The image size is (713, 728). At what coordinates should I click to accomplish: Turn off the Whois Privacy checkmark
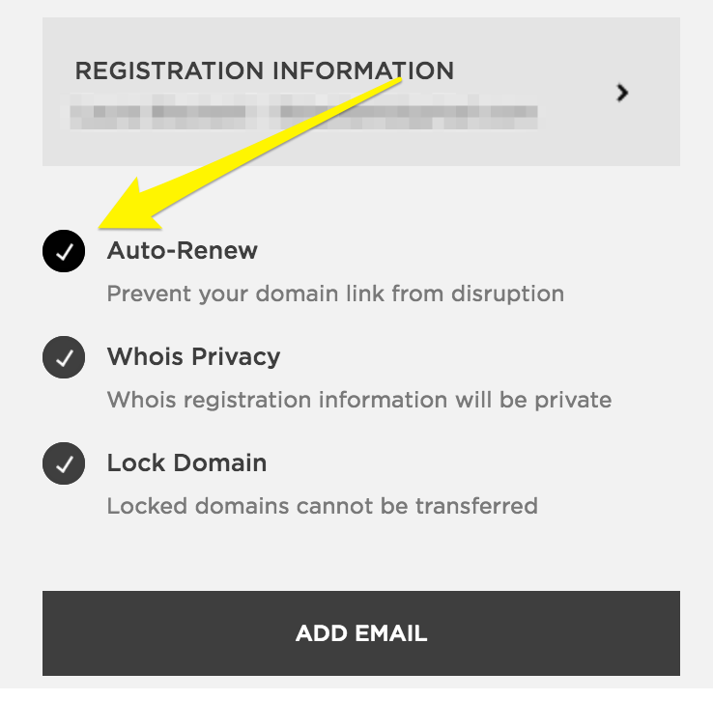(x=65, y=358)
